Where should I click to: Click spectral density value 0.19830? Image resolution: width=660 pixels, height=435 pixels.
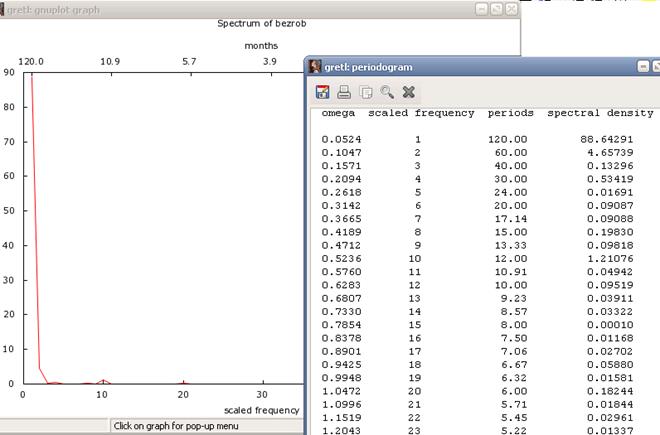(x=610, y=232)
